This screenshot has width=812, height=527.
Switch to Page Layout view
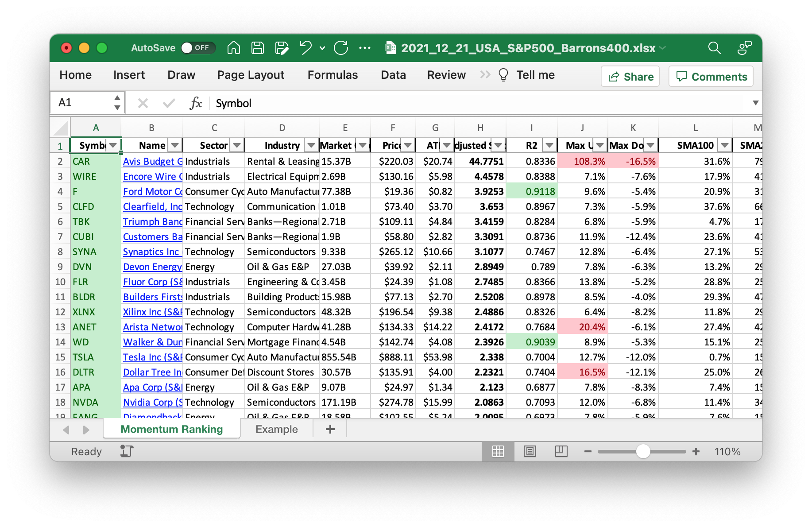pyautogui.click(x=530, y=451)
